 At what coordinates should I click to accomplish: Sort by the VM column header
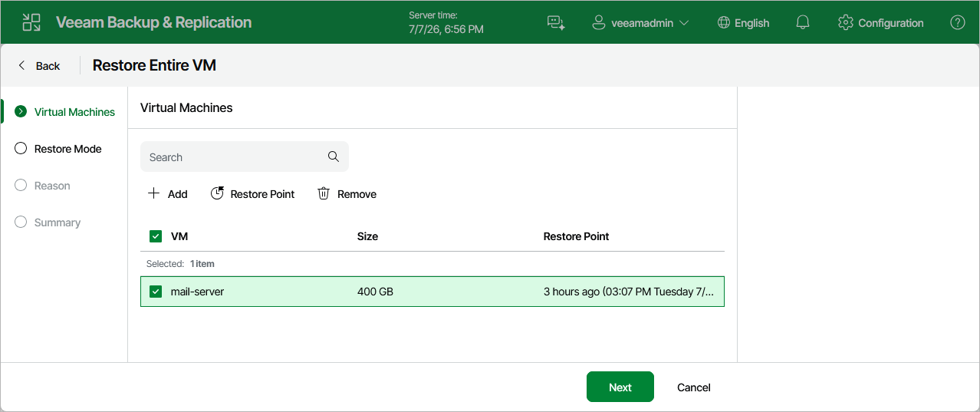(x=179, y=236)
